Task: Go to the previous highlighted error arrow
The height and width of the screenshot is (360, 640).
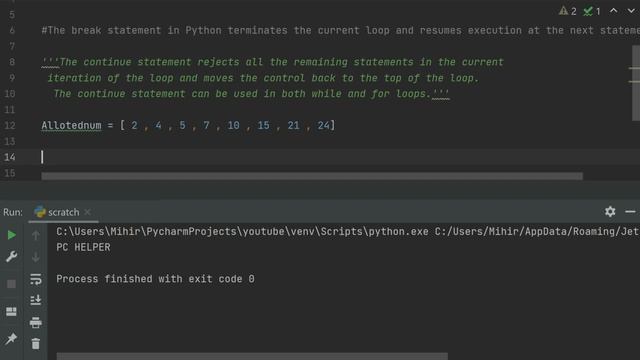Action: tap(613, 11)
